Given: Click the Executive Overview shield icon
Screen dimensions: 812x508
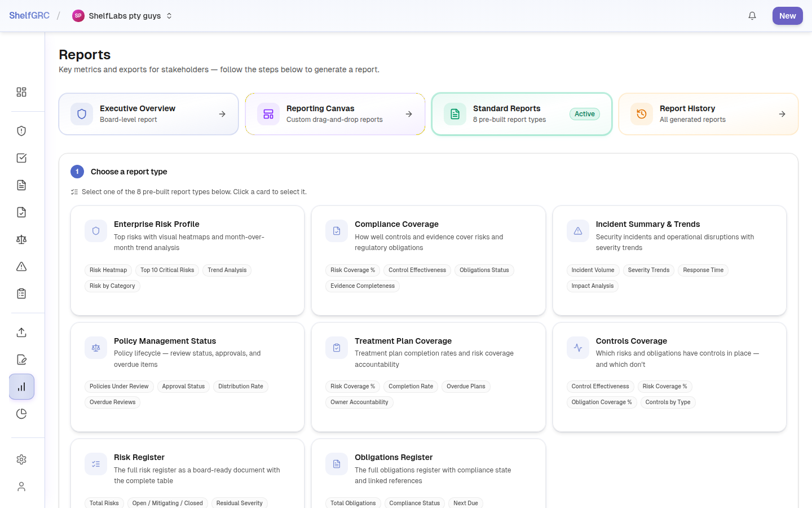Looking at the screenshot, I should (82, 114).
